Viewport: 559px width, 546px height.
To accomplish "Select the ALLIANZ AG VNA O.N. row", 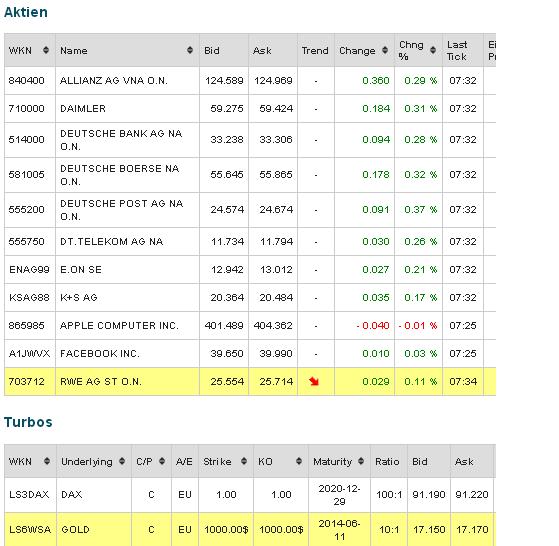I will coord(250,81).
